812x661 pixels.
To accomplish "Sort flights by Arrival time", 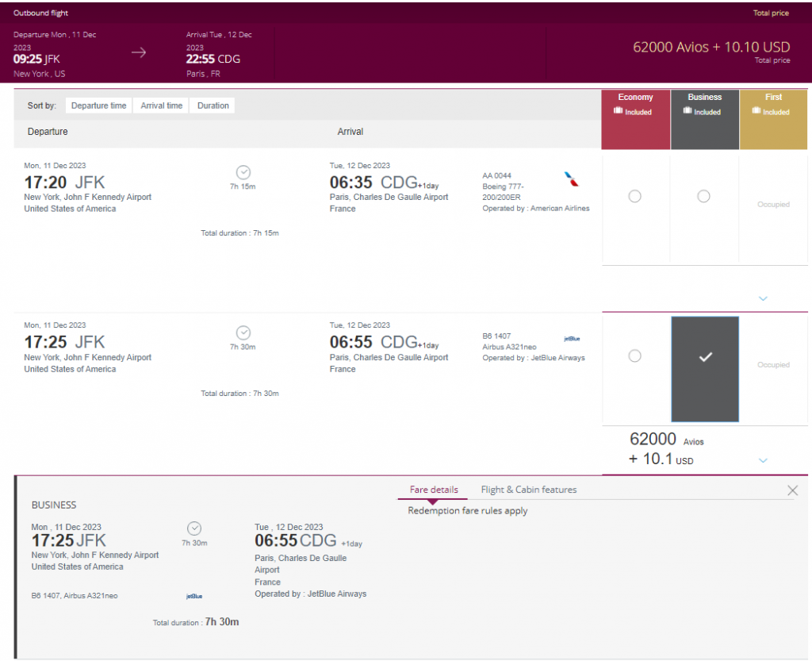I will coord(161,105).
